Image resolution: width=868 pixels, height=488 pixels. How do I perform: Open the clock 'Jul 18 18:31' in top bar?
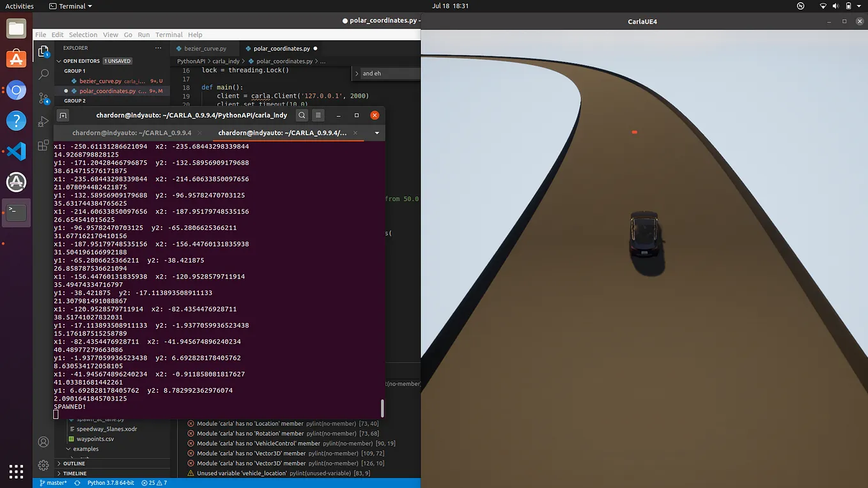450,6
